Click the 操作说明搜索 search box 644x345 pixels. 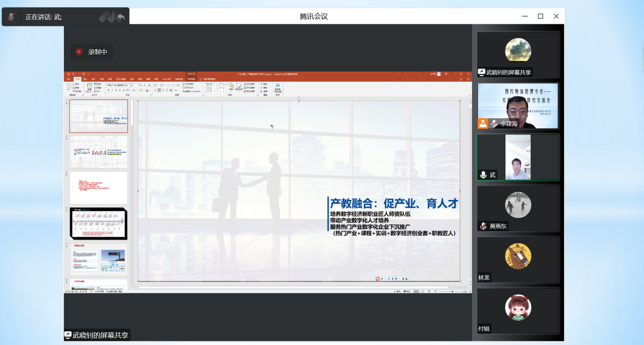(x=209, y=79)
